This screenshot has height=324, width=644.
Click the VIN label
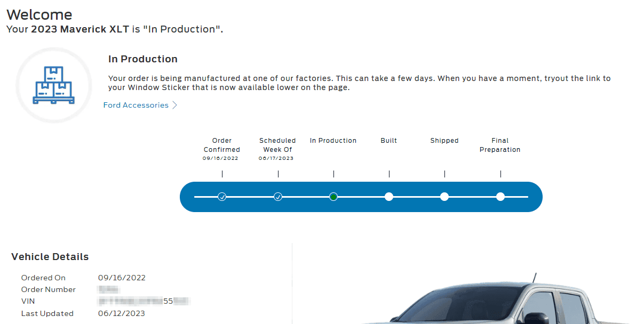[28, 302]
